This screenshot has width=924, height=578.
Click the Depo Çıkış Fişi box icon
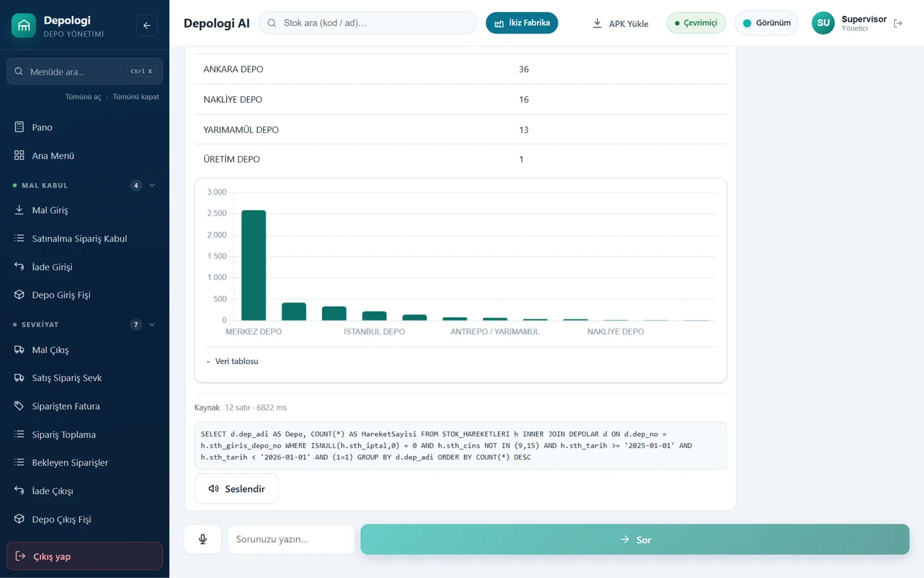click(x=19, y=519)
